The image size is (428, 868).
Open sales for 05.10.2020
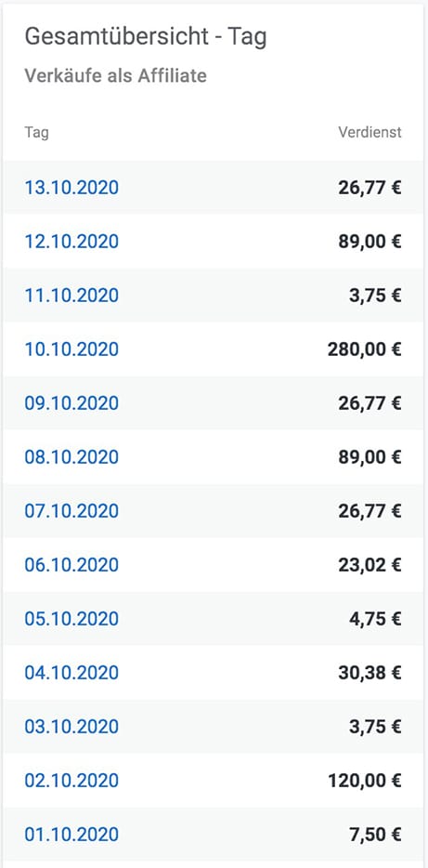pyautogui.click(x=71, y=619)
